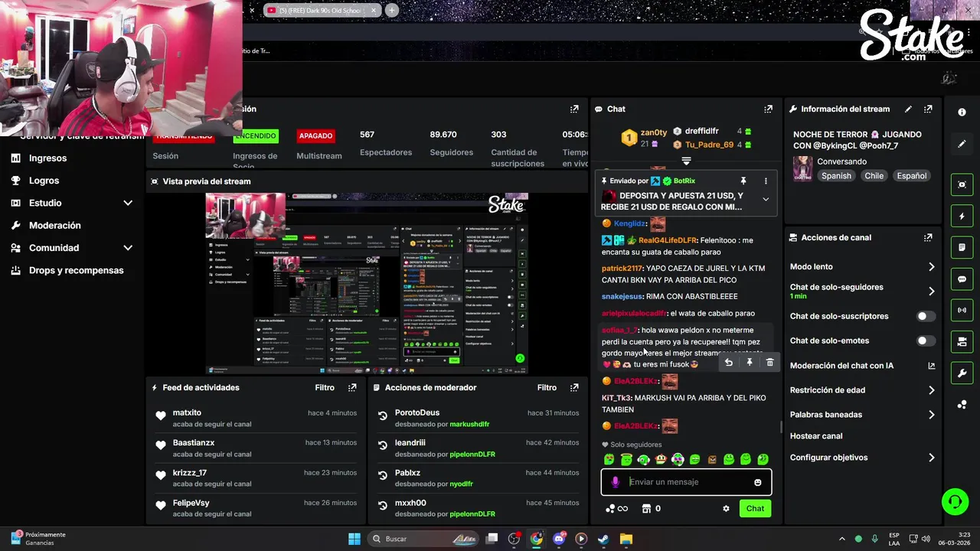Open Filtro in Feed de actividades
The height and width of the screenshot is (551, 980).
tap(325, 388)
